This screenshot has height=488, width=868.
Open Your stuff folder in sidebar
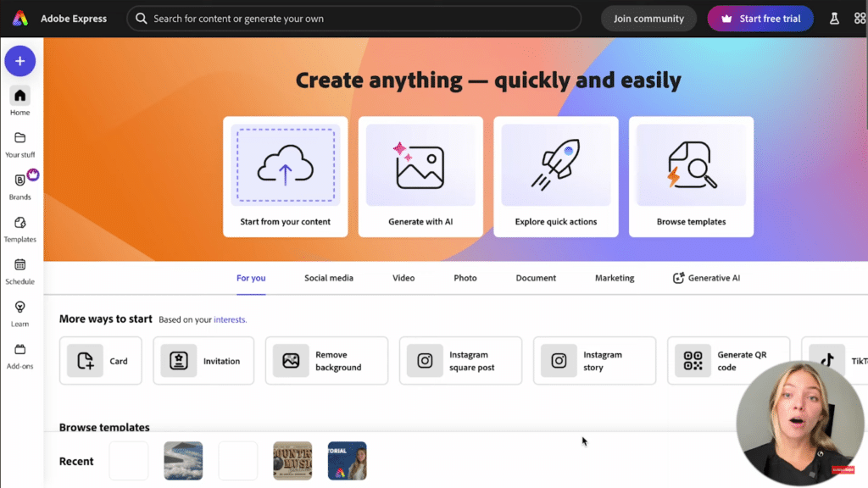coord(20,144)
